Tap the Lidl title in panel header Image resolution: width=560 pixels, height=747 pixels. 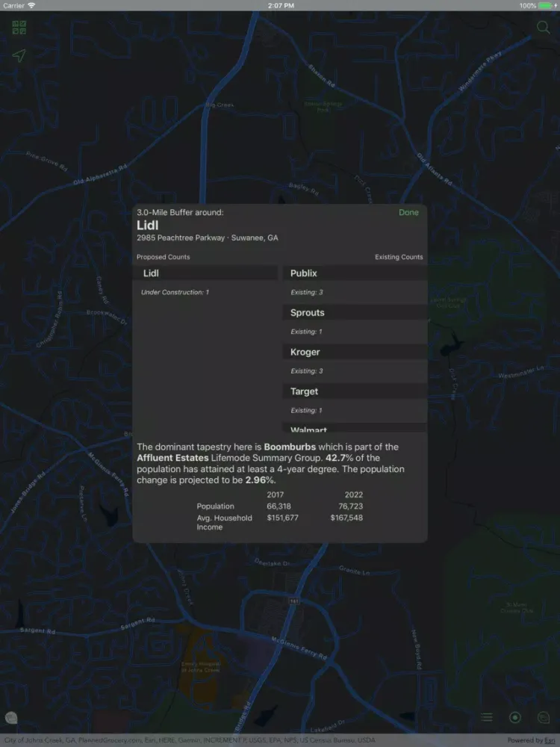[148, 226]
